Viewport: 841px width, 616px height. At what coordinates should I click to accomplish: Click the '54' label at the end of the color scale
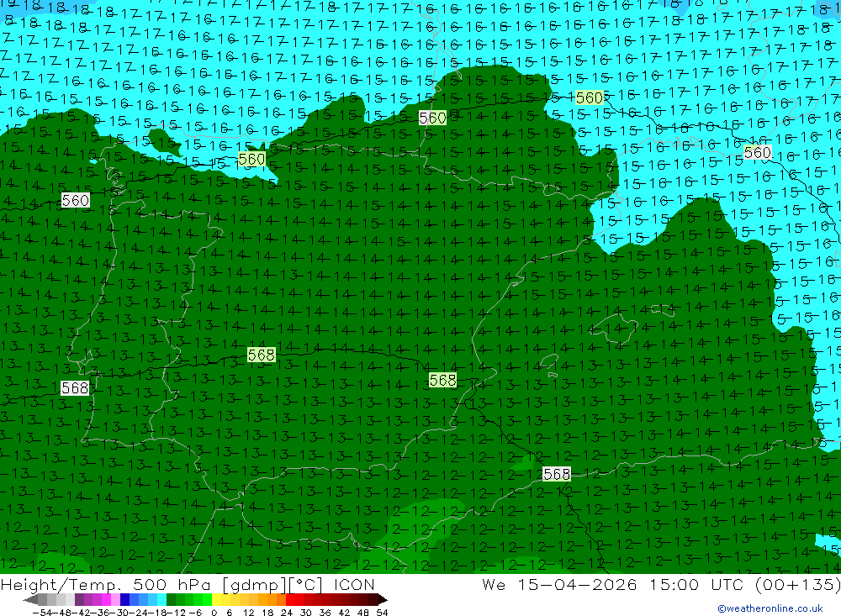(x=382, y=613)
